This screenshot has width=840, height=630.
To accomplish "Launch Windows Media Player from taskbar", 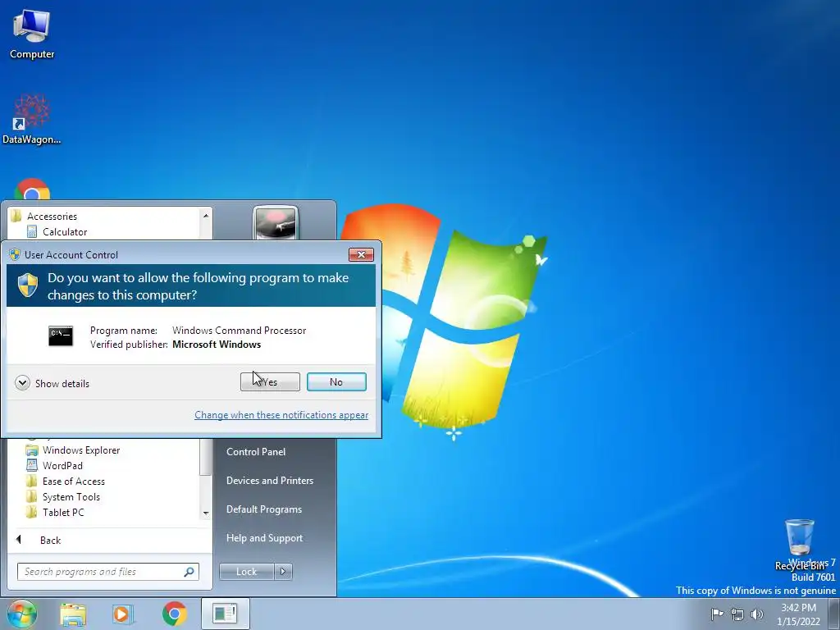I will tap(123, 614).
